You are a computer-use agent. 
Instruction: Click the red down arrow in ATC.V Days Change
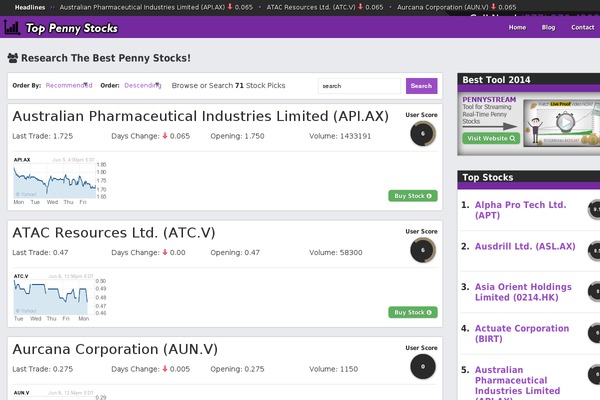click(x=165, y=252)
